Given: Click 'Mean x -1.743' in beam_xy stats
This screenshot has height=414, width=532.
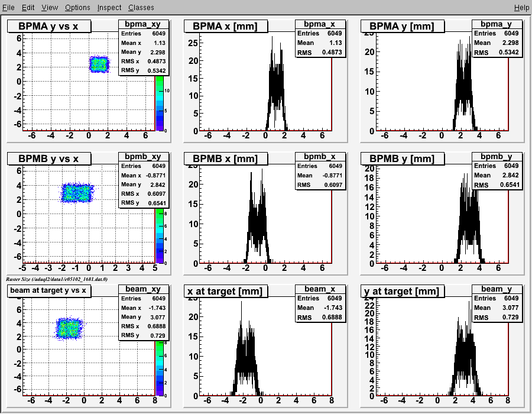Looking at the screenshot, I should pyautogui.click(x=144, y=308).
